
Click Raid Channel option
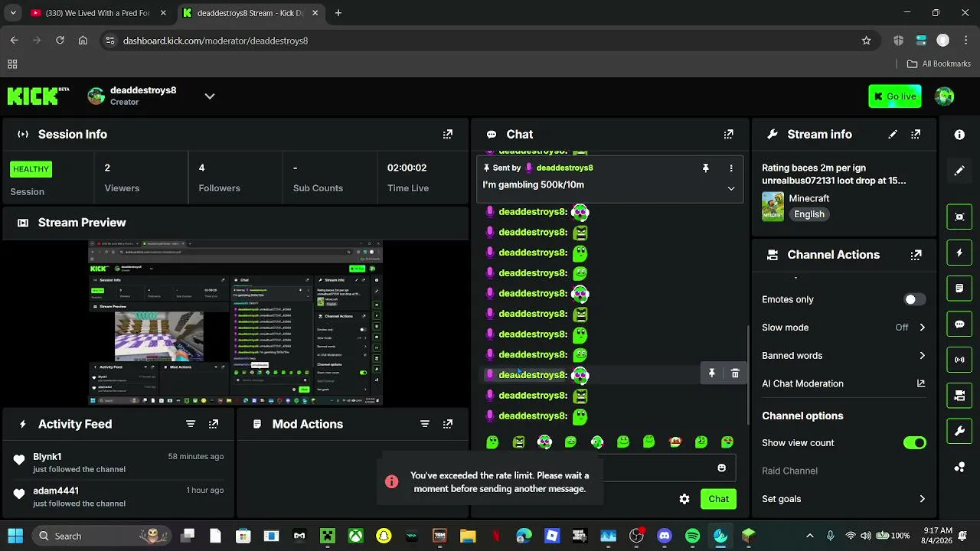click(x=789, y=471)
